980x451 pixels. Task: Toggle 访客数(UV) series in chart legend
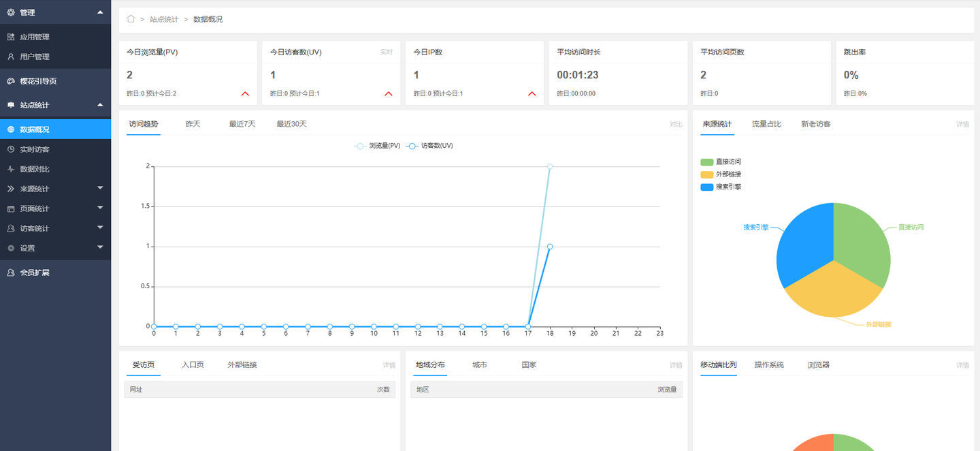[429, 146]
